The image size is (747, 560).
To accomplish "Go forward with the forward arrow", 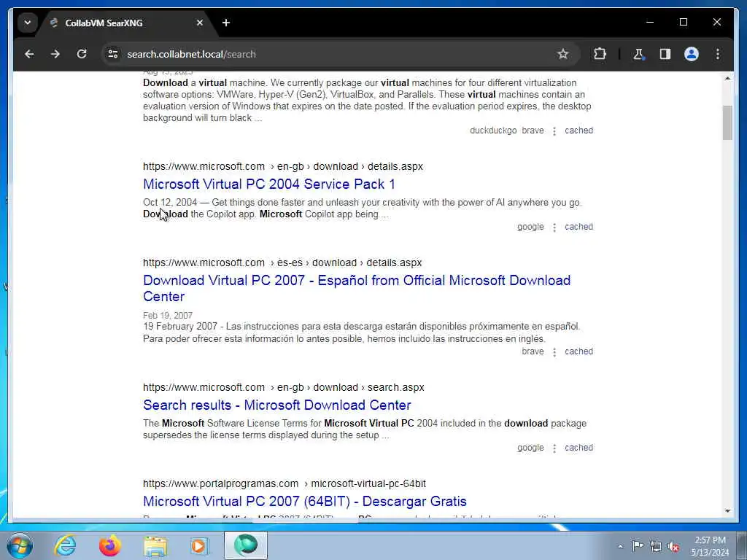I will tap(55, 54).
